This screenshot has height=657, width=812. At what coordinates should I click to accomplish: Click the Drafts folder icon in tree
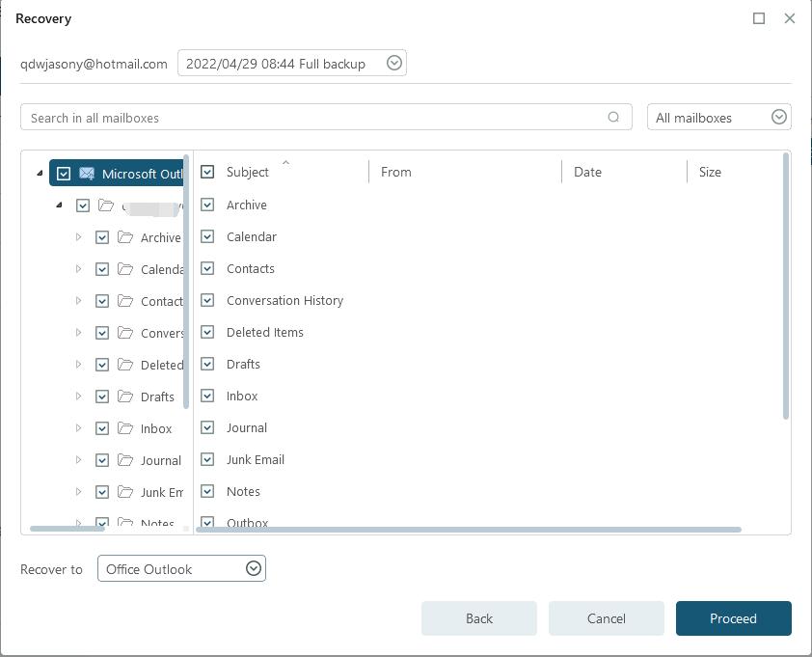coord(124,397)
